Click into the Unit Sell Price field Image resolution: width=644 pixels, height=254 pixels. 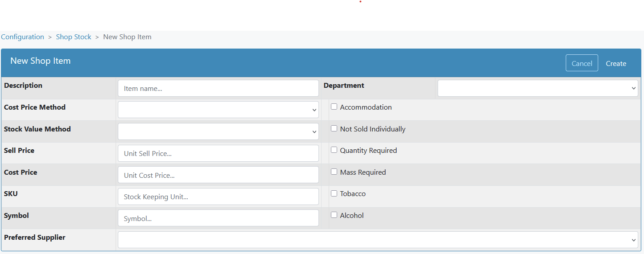(218, 153)
